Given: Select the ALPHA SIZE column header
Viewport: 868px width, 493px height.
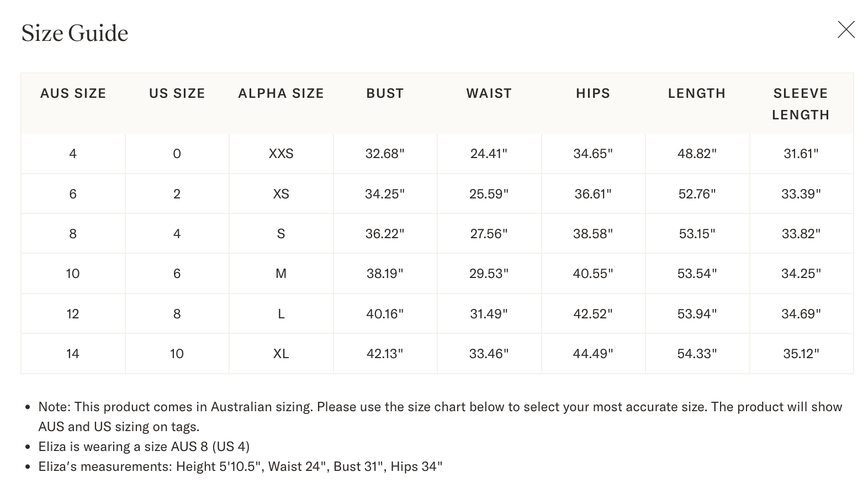Looking at the screenshot, I should pyautogui.click(x=281, y=93).
